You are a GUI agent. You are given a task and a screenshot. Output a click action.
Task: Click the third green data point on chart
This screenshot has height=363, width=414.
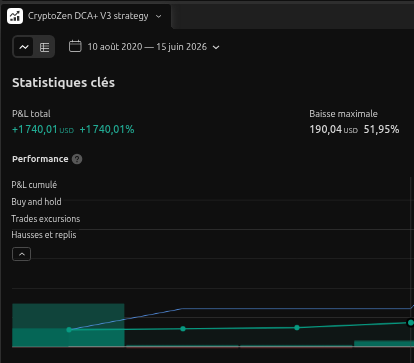(x=297, y=328)
